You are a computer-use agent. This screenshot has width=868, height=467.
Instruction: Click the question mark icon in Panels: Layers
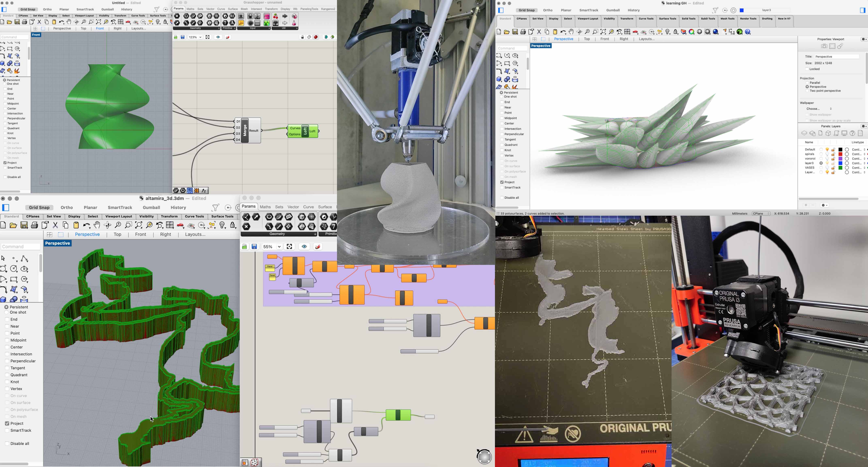coord(852,133)
